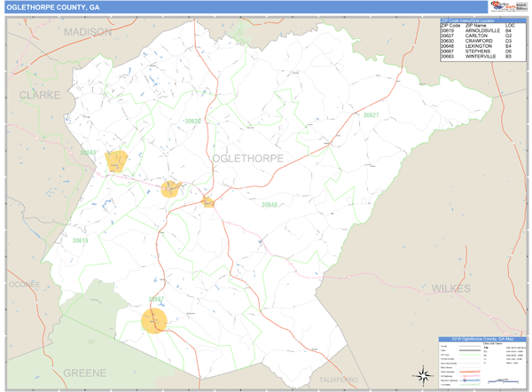Viewport: 532px width, 392px height.
Task: Click the 30648 cell in the ZIP index table
Action: point(447,46)
